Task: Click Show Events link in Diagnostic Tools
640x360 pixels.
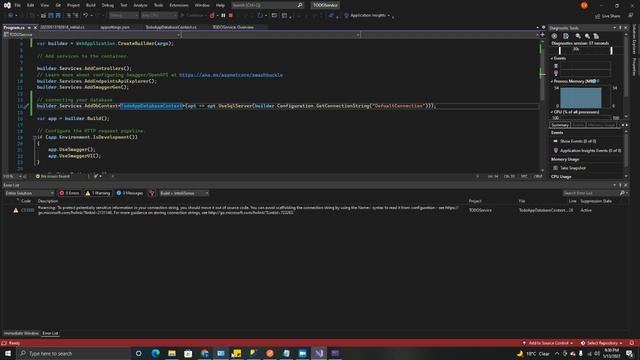Action: coord(578,141)
